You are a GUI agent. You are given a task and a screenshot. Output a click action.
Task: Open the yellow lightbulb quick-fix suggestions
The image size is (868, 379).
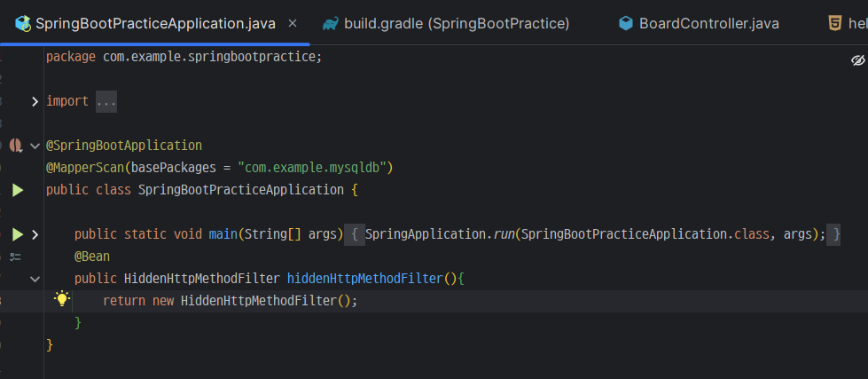click(62, 299)
